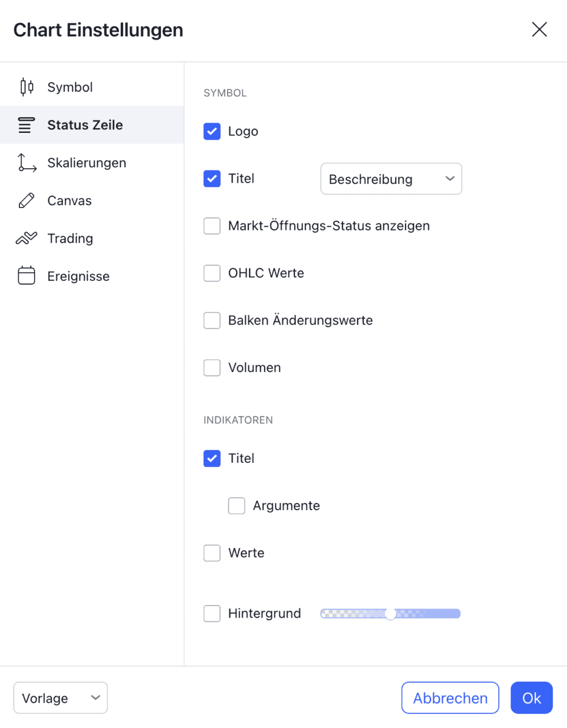The height and width of the screenshot is (728, 567).
Task: Open the Beschreibung dropdown
Action: [x=391, y=178]
